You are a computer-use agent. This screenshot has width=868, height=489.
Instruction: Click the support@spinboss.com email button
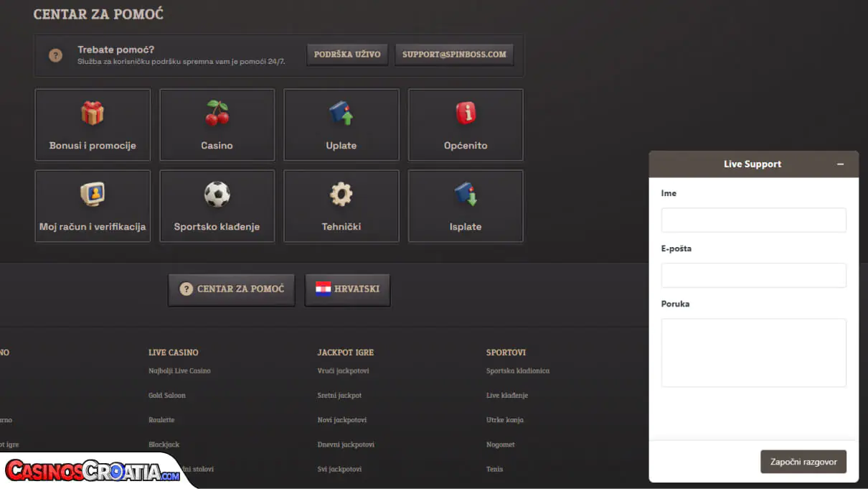click(x=454, y=55)
